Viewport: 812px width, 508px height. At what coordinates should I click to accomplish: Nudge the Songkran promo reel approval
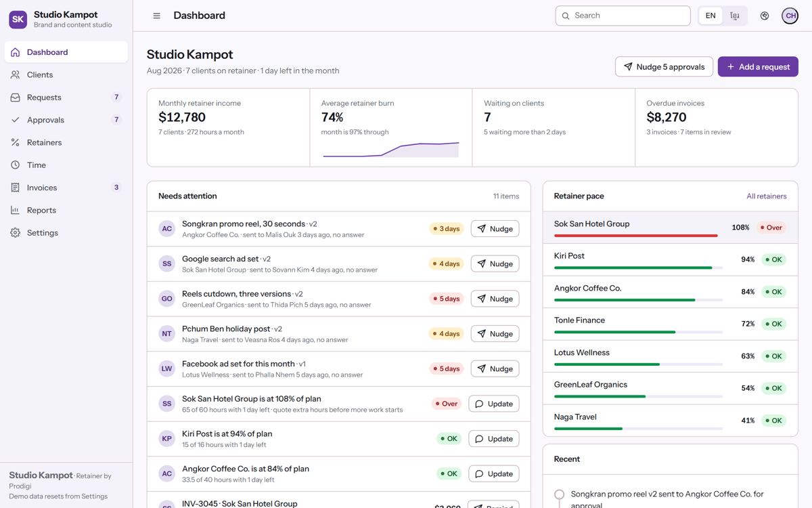(x=495, y=229)
